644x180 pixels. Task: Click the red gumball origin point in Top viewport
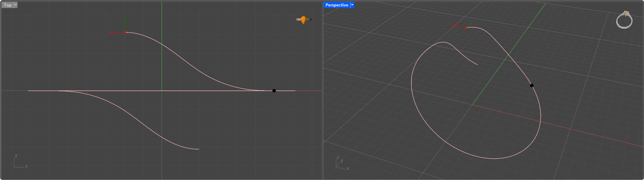click(125, 32)
